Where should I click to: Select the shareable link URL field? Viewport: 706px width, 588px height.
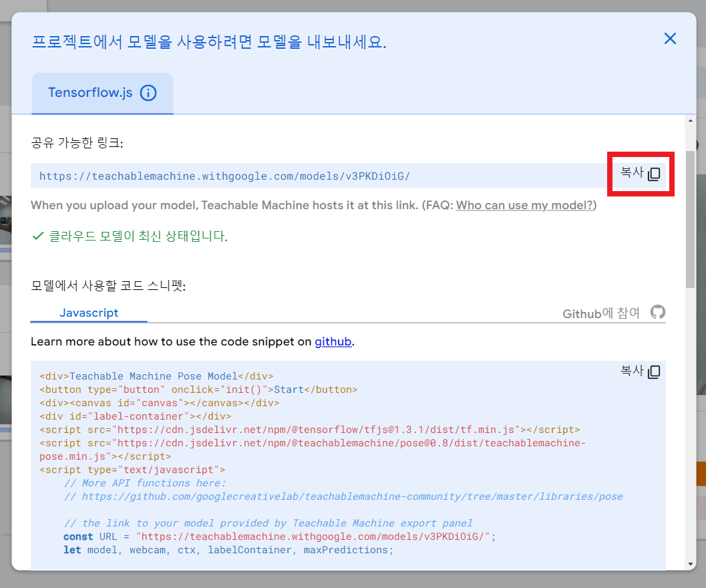(x=319, y=176)
